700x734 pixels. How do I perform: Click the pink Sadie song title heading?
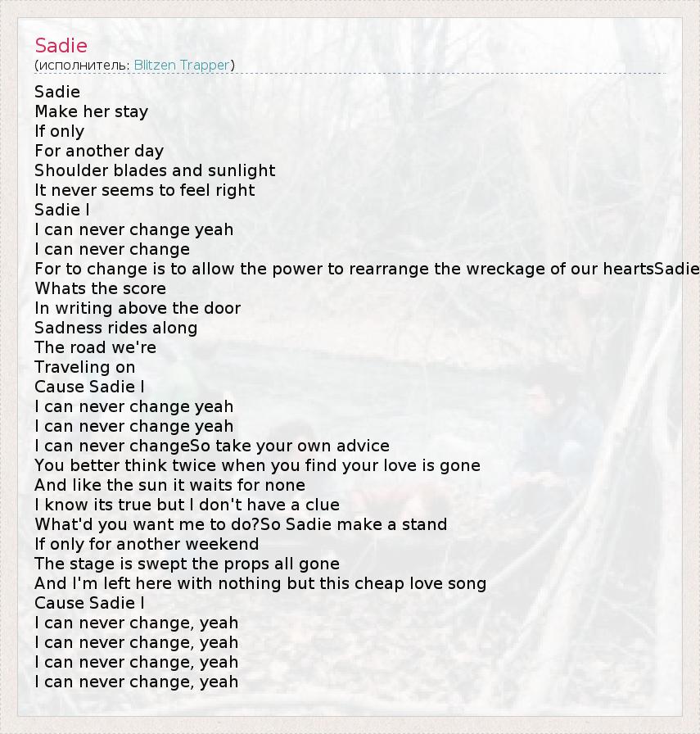click(x=61, y=46)
